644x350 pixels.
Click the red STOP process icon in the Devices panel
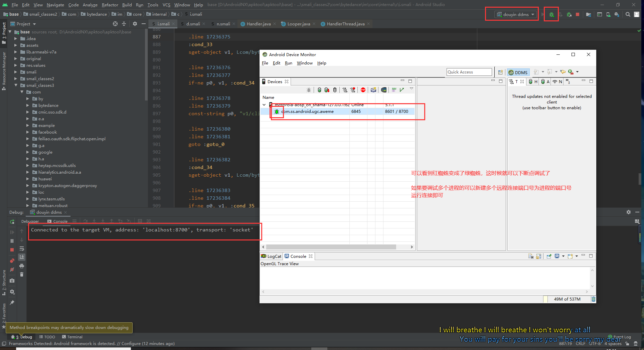363,90
